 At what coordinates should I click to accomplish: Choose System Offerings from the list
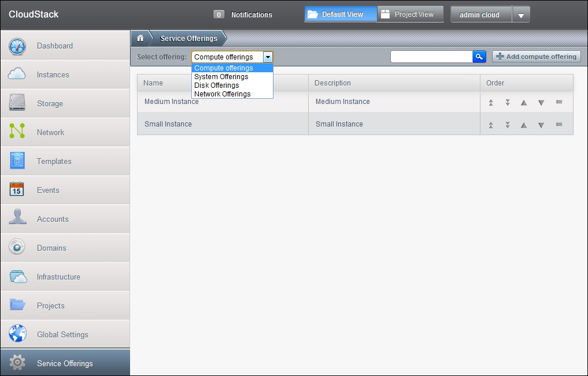[x=221, y=77]
